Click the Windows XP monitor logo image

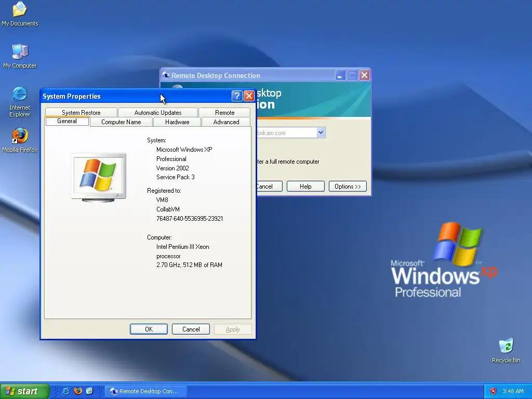98,178
